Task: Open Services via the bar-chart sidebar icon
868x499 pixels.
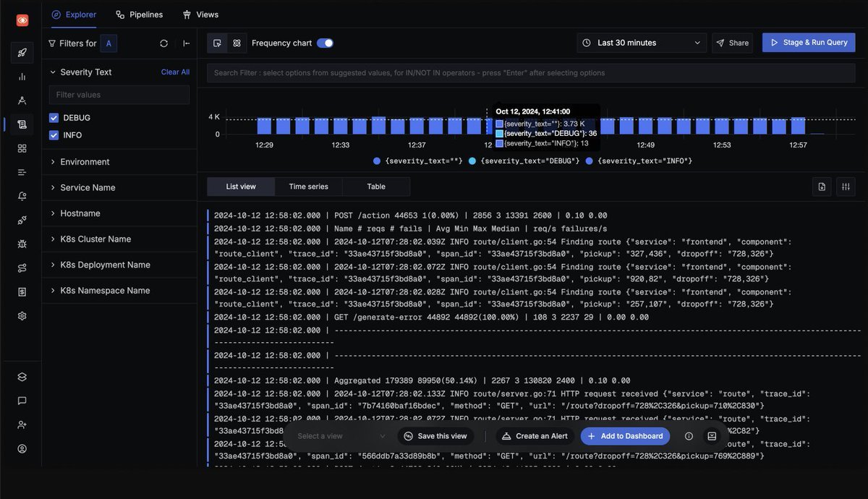Action: point(22,77)
